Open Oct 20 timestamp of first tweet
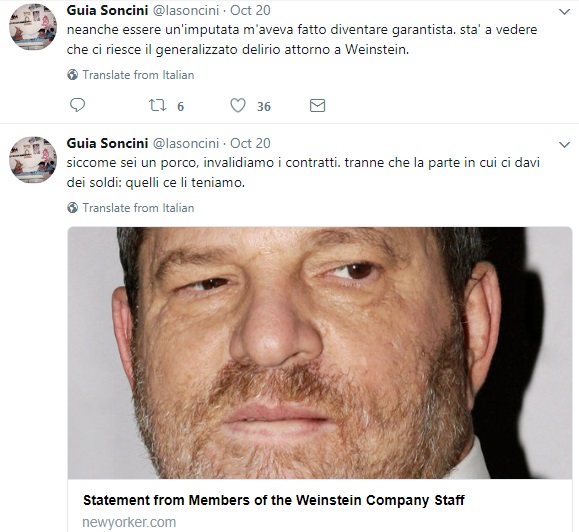Screen dimensions: 579x532 (x=250, y=10)
